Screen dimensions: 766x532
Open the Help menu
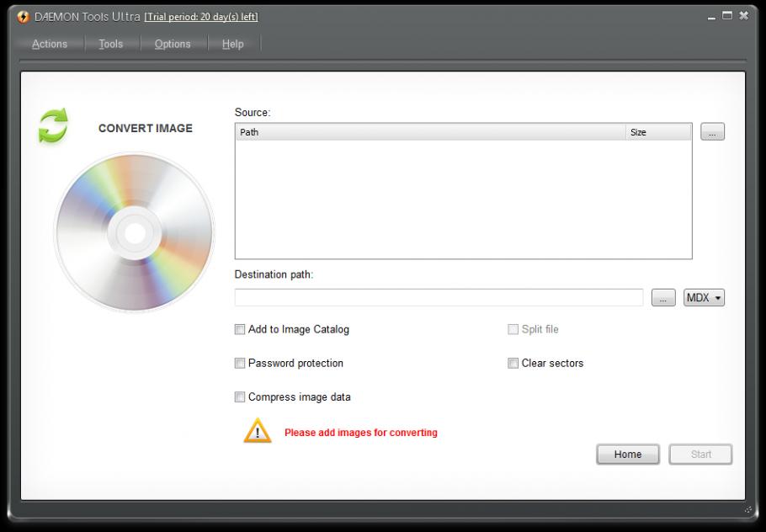point(233,44)
